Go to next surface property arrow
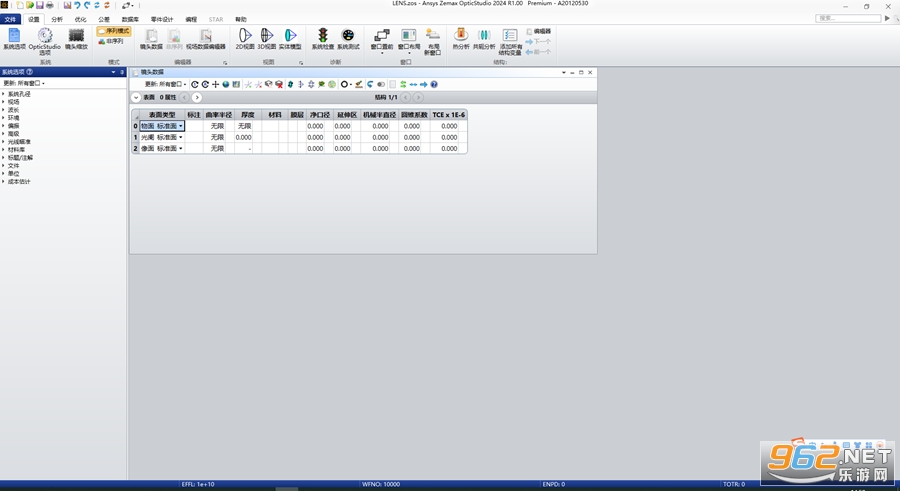The height and width of the screenshot is (491, 900). [197, 98]
